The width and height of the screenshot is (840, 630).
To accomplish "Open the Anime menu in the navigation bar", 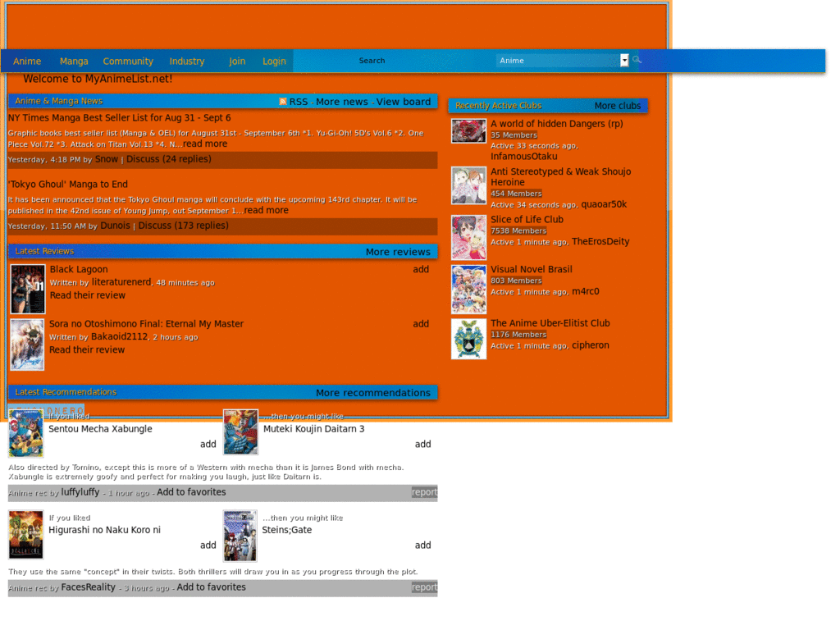I will 27,61.
